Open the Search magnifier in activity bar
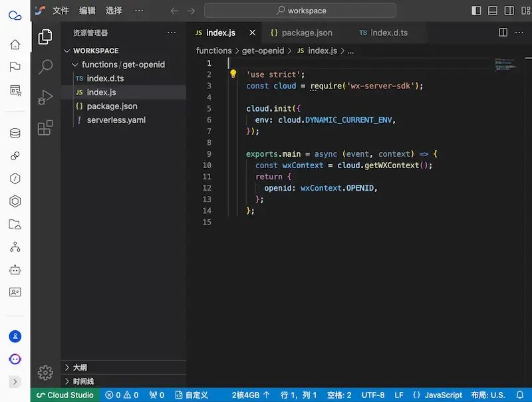This screenshot has width=532, height=402. 45,66
